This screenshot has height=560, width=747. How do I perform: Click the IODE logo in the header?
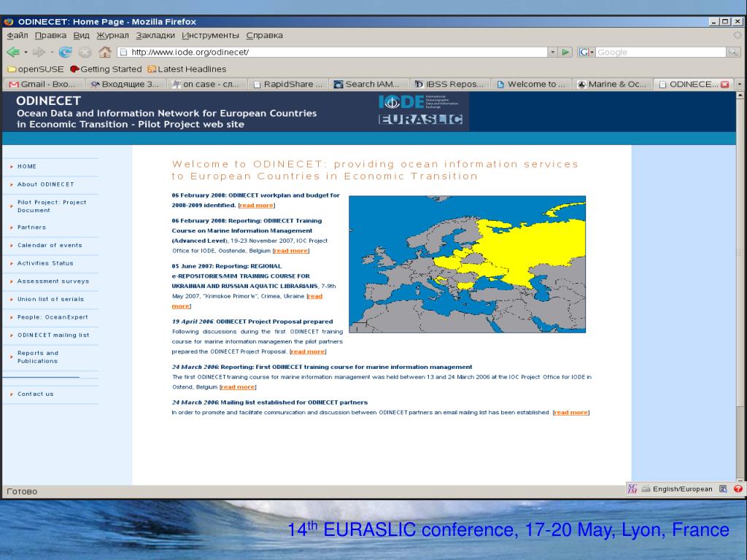click(x=418, y=102)
